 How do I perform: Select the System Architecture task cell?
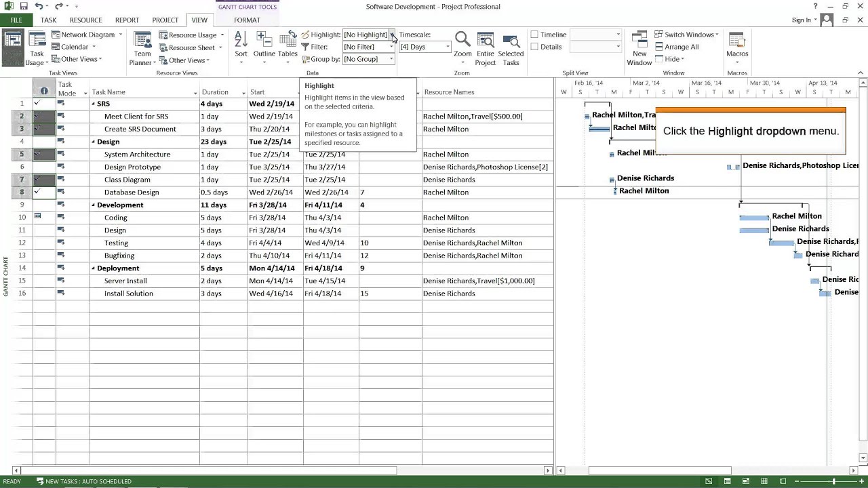coord(144,155)
